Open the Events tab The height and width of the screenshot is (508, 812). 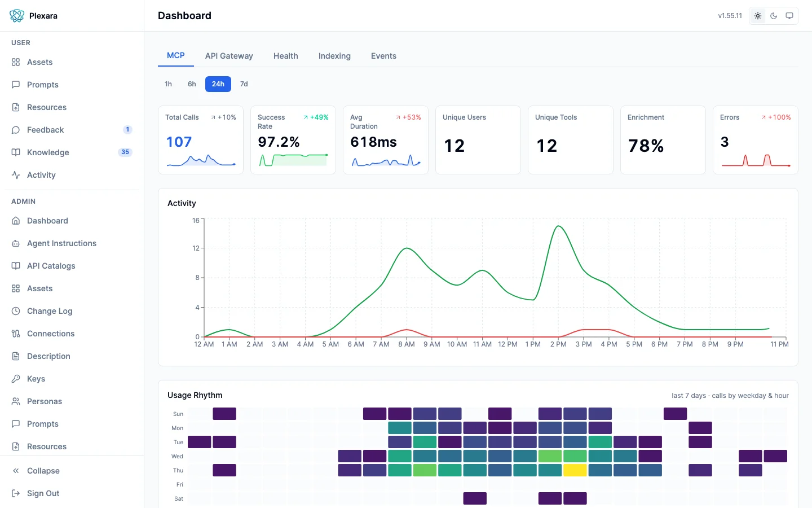(x=383, y=56)
